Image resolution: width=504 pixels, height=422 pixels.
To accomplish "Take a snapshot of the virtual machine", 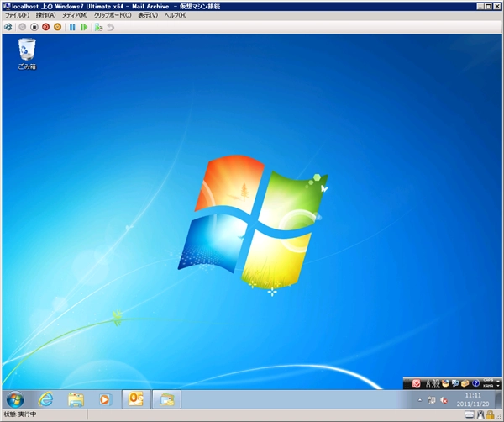I will (98, 28).
